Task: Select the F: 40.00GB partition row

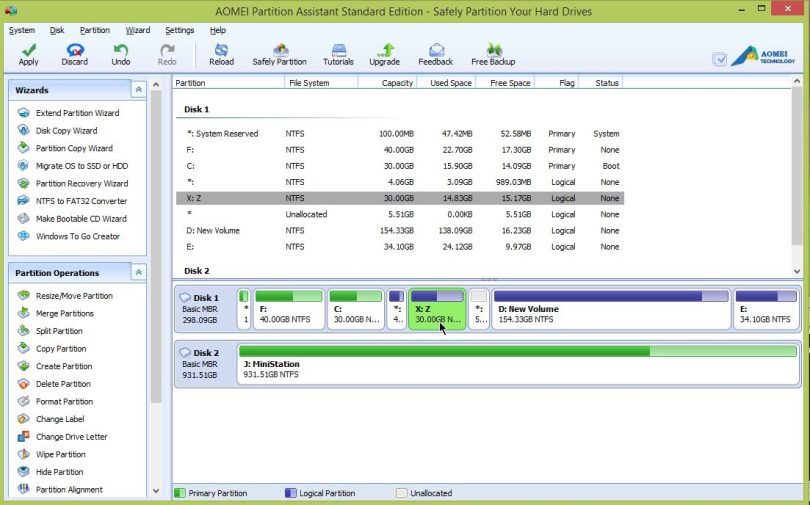Action: click(x=400, y=150)
